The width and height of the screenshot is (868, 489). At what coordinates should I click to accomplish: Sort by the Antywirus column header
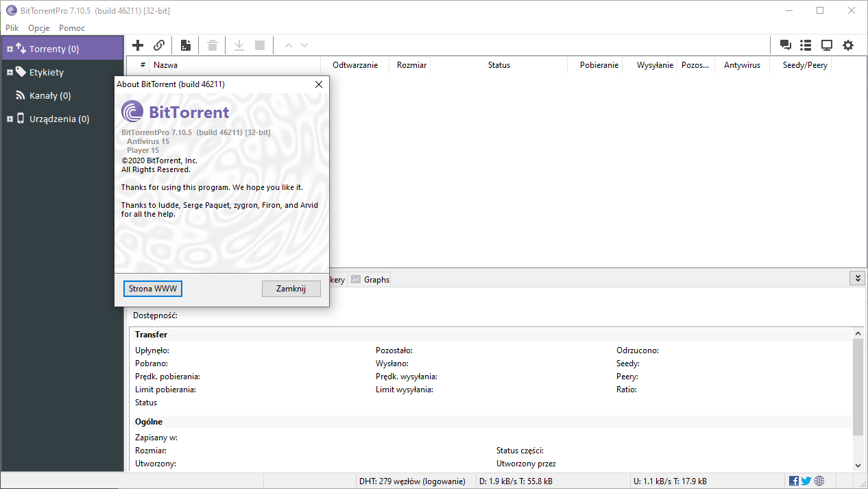742,65
